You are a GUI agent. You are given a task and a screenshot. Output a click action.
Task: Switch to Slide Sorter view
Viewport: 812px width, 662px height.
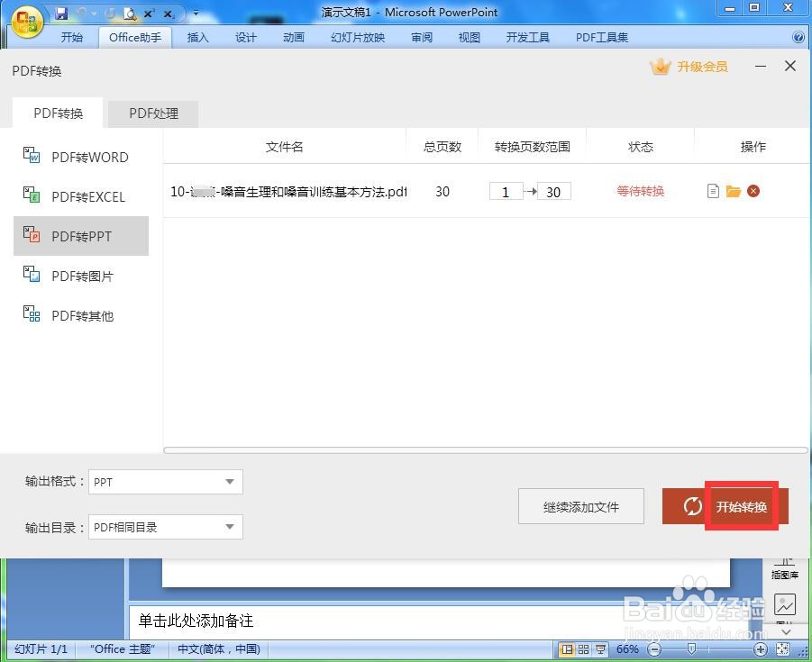tap(584, 648)
